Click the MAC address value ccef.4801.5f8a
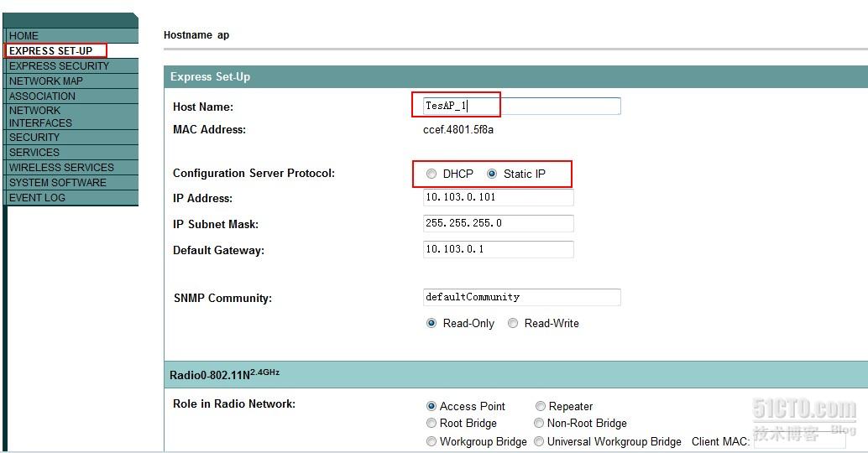 pyautogui.click(x=458, y=130)
